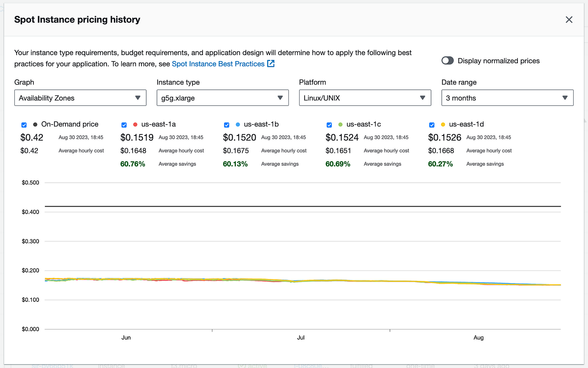Toggle Display normalized prices switch

tap(447, 61)
